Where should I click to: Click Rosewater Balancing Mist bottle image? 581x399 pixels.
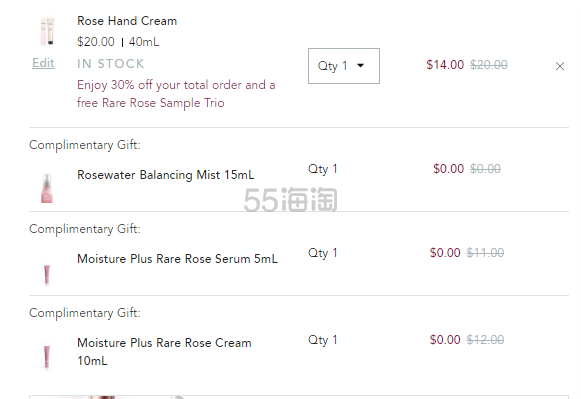pos(47,188)
